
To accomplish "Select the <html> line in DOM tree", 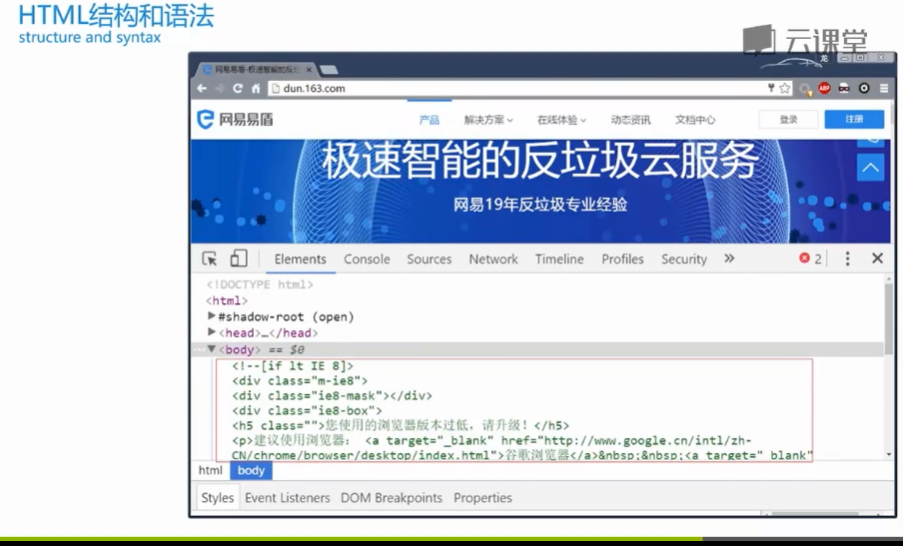I will pos(227,301).
